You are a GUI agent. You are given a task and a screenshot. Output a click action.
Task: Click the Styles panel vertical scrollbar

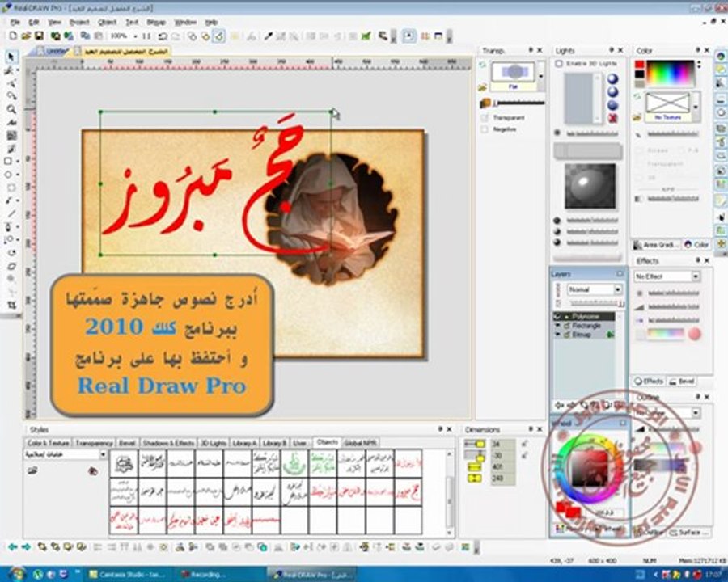click(449, 493)
